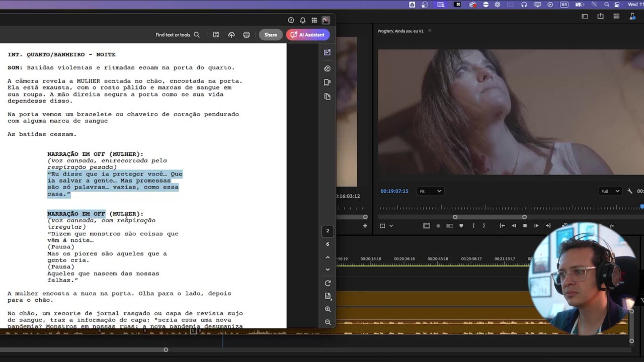Open macOS Spotlight search in menu bar
This screenshot has height=362, width=644.
(x=607, y=5)
